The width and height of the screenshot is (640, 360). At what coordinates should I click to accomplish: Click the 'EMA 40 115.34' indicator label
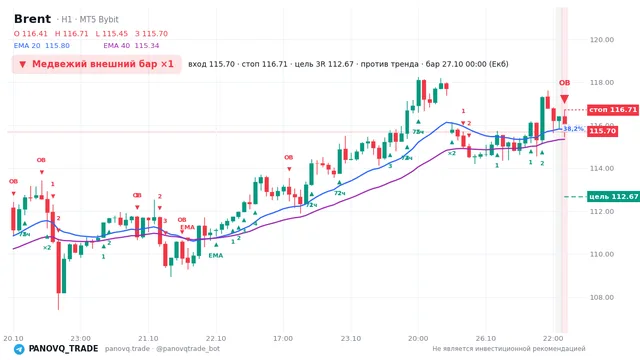point(131,46)
